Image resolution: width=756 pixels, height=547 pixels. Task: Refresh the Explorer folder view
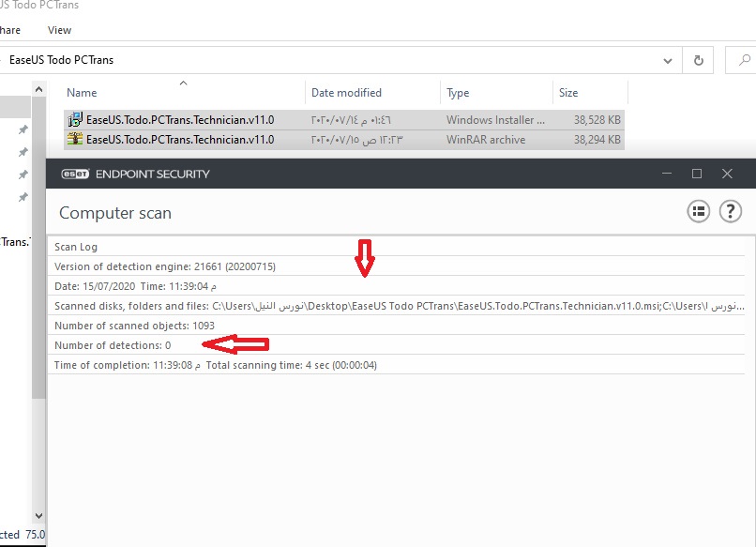(698, 60)
